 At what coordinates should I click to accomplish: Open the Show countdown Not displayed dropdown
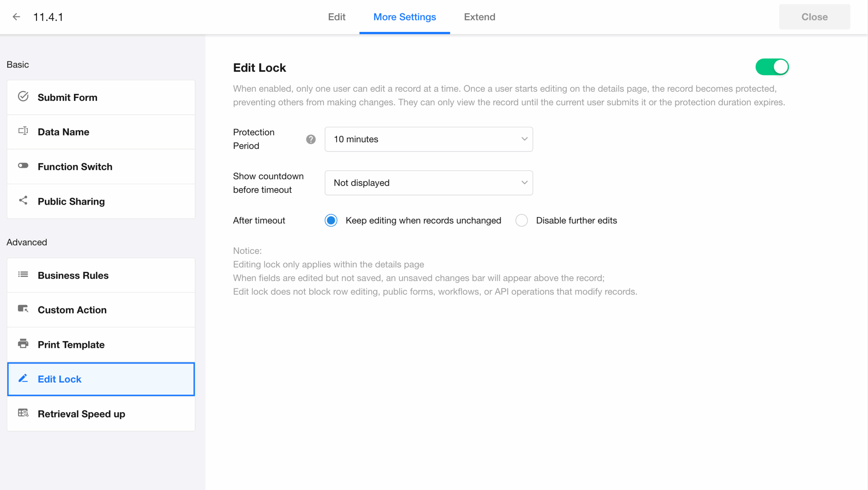coord(429,183)
